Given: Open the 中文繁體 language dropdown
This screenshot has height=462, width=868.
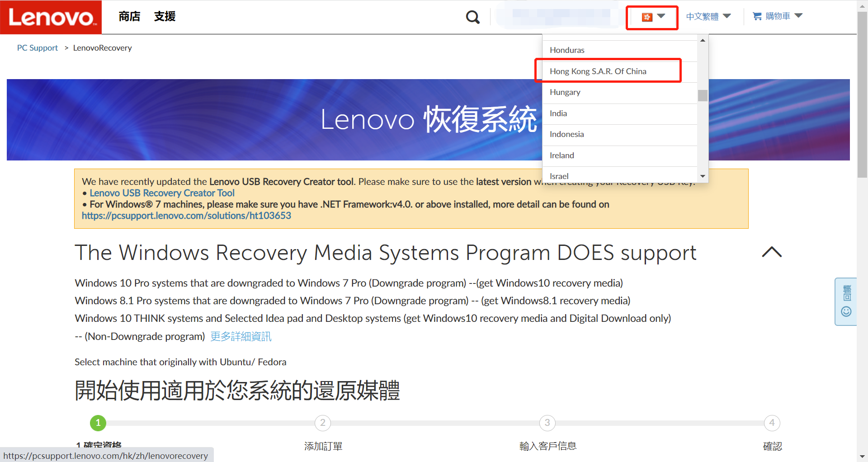Looking at the screenshot, I should [x=708, y=16].
